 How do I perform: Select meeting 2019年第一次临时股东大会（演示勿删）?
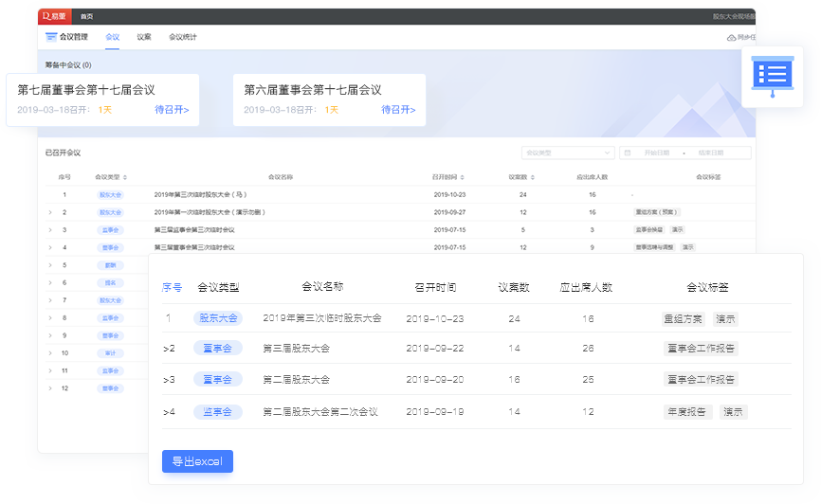point(210,212)
